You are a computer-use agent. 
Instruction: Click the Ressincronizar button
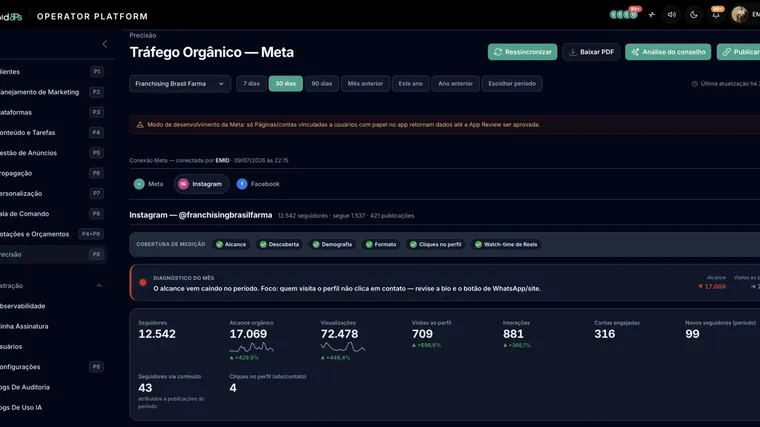[x=522, y=52]
